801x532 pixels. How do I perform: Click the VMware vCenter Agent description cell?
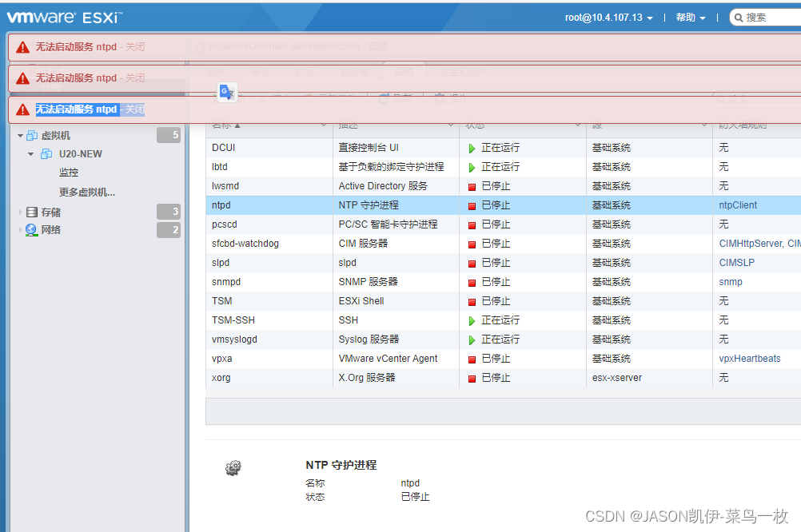point(396,359)
